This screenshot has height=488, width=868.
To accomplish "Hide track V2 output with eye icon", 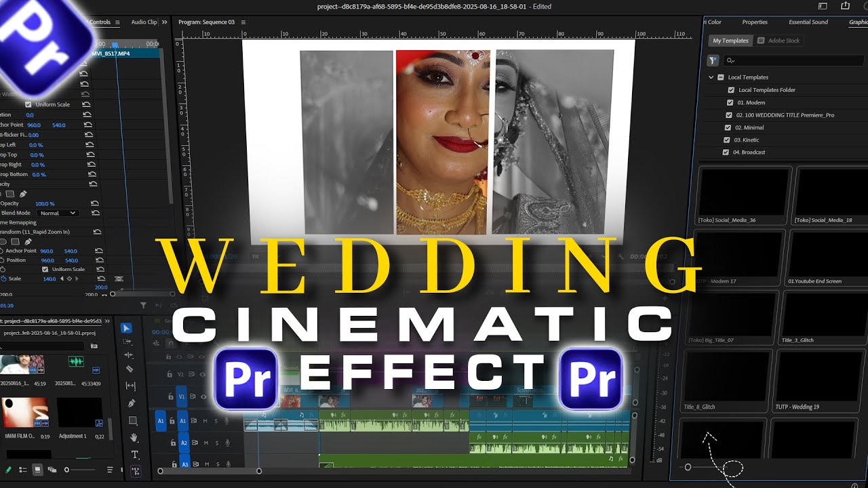I will pyautogui.click(x=203, y=374).
